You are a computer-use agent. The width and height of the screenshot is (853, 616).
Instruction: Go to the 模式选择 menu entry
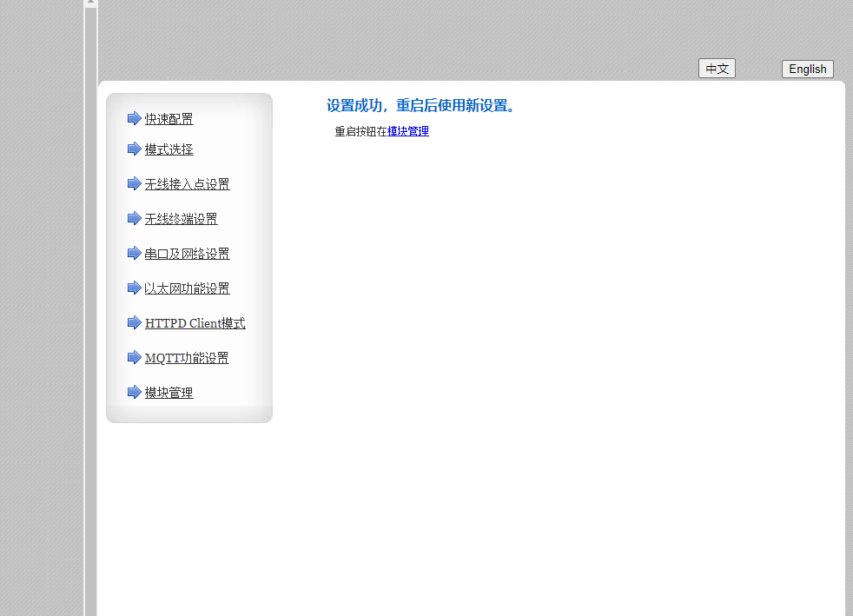point(169,149)
